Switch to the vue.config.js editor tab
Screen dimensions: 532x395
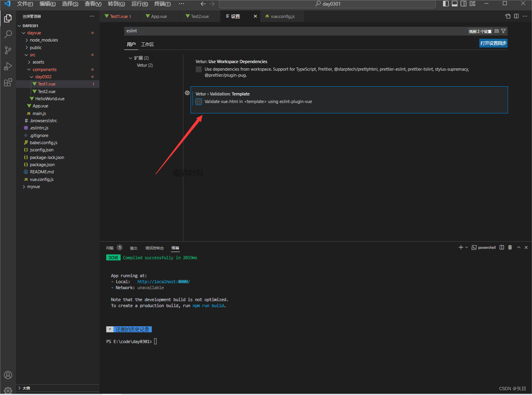point(282,16)
